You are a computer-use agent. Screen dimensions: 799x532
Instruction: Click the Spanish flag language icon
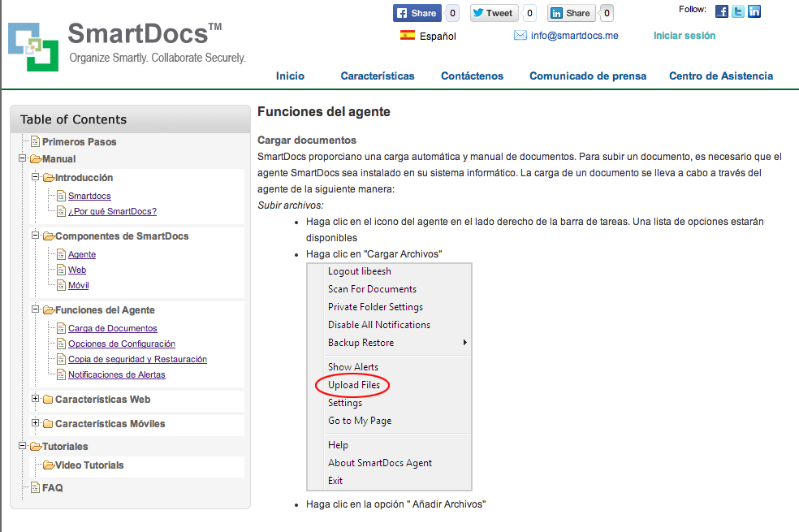pyautogui.click(x=407, y=35)
